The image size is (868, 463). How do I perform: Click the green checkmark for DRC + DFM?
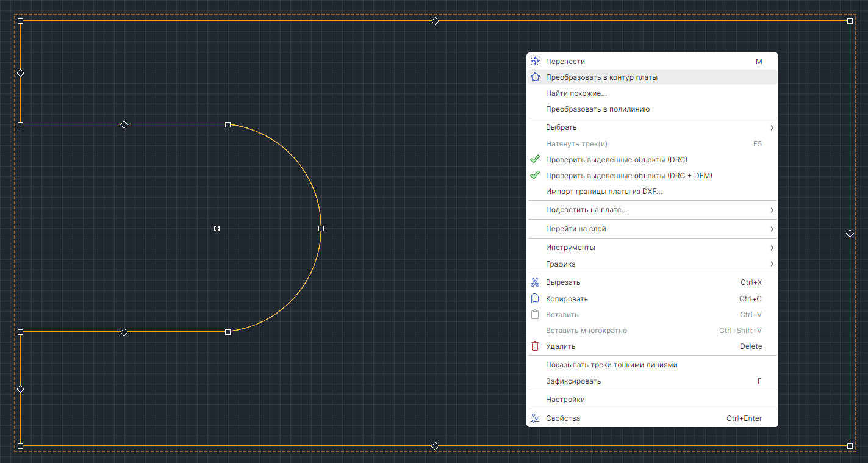click(535, 175)
